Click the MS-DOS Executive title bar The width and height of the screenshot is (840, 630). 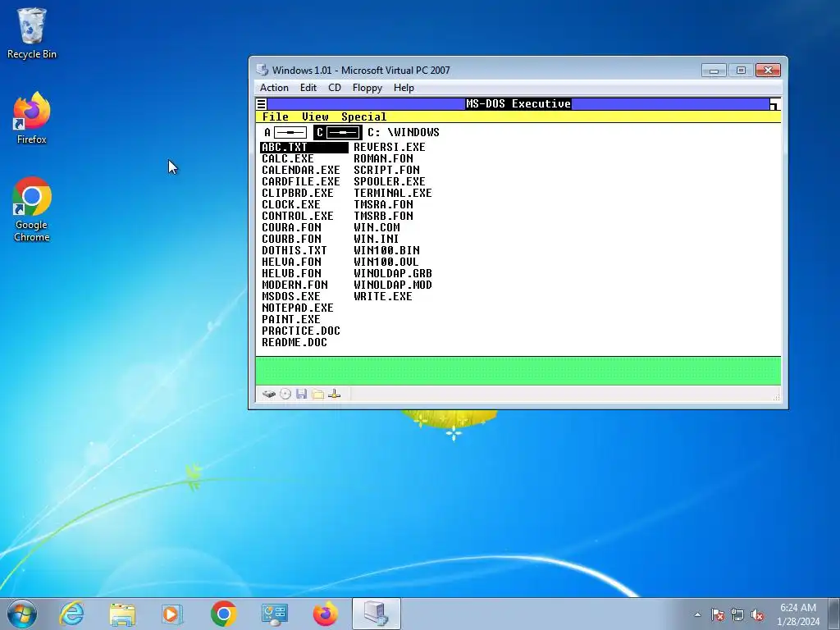[518, 104]
